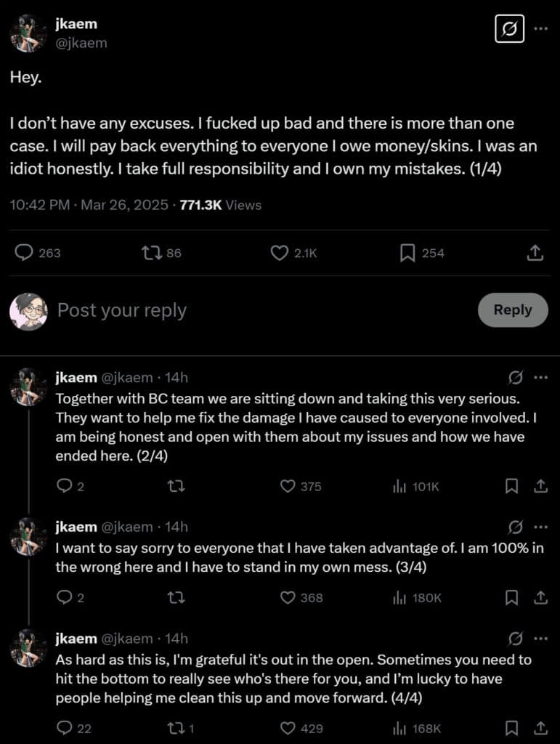The height and width of the screenshot is (744, 560).
Task: Like the main post with 2.1K likes
Action: click(x=280, y=253)
